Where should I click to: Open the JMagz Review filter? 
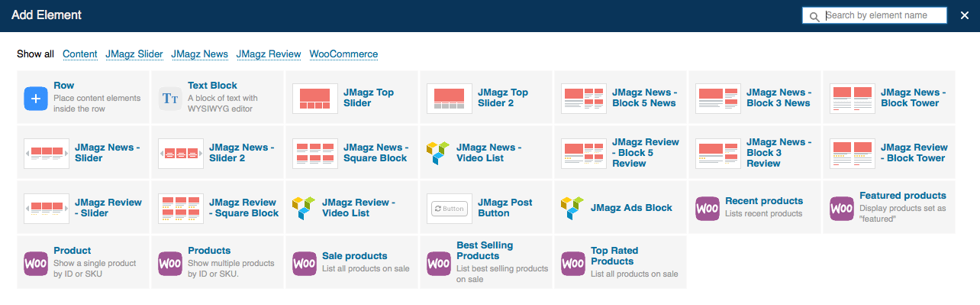tap(269, 54)
